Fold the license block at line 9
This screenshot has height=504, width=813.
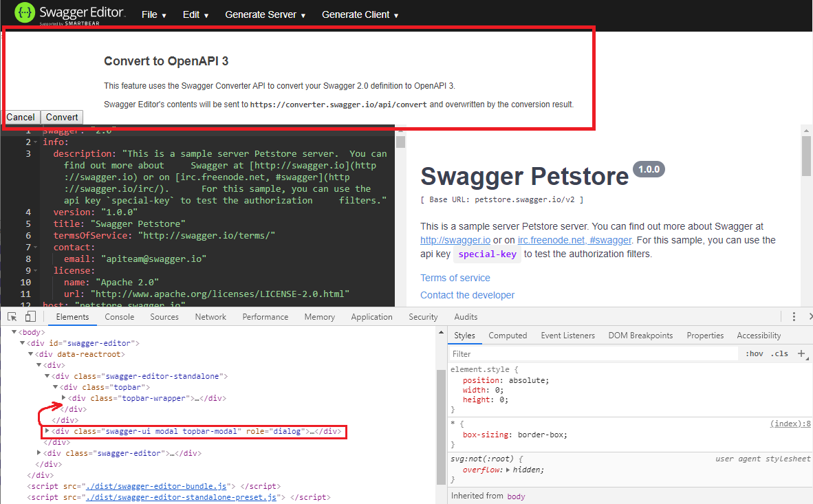pyautogui.click(x=35, y=271)
